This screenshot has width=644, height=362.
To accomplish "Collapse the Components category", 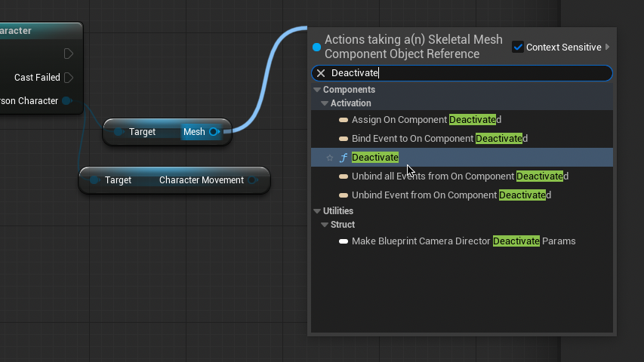I will click(317, 90).
